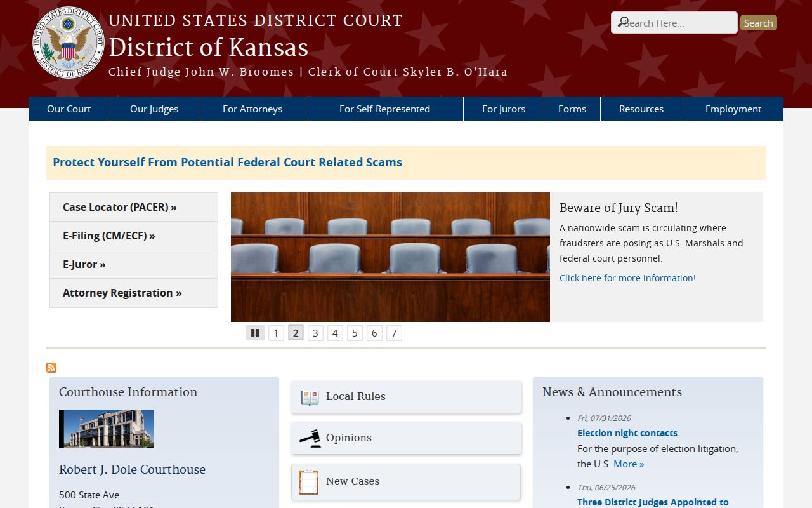Click the Search Here input field
Viewport: 812px width, 508px height.
[x=674, y=23]
